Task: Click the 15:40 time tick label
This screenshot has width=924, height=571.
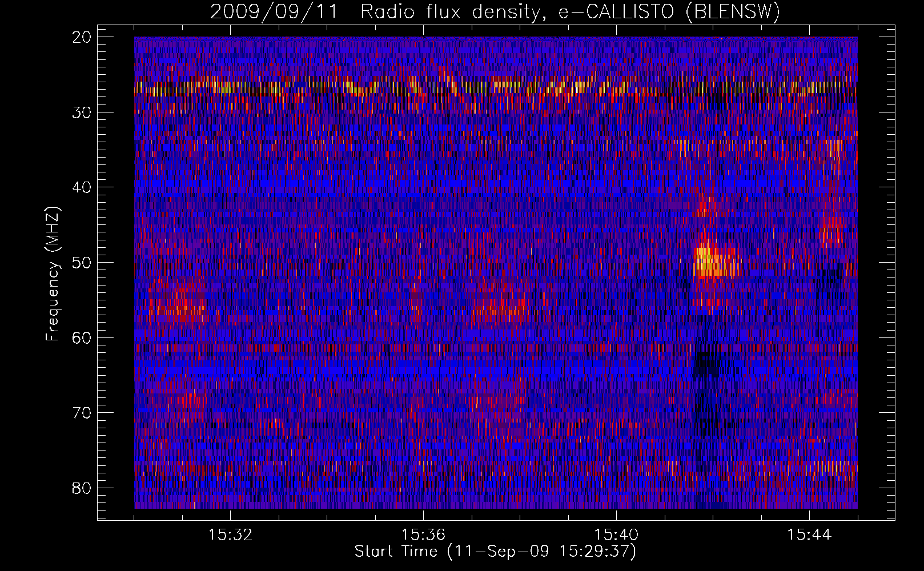Action: 616,535
